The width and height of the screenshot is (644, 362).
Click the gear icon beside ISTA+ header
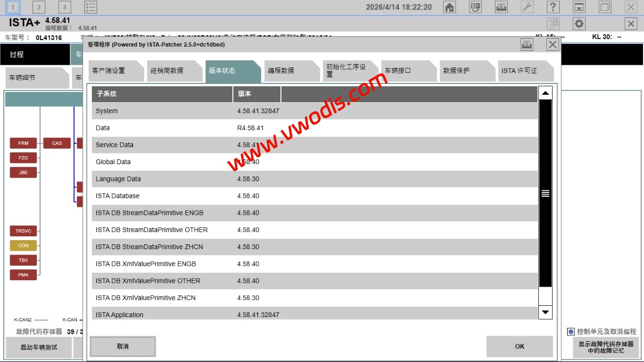point(579,24)
